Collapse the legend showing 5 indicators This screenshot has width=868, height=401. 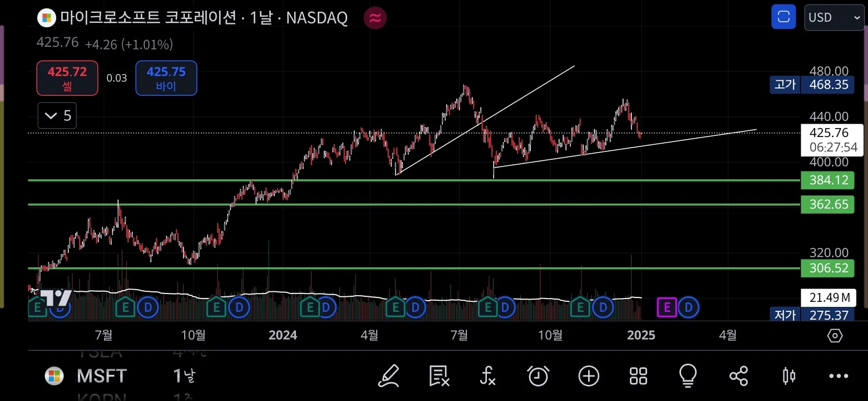(x=57, y=116)
